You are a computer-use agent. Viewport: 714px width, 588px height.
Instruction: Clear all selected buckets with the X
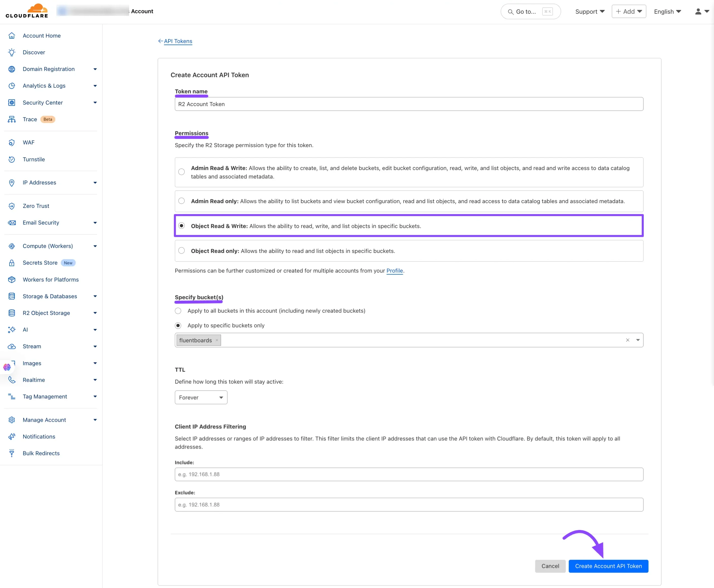628,340
